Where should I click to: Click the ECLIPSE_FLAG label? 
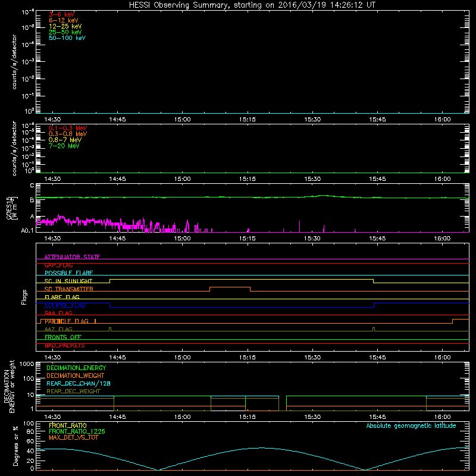click(x=65, y=305)
